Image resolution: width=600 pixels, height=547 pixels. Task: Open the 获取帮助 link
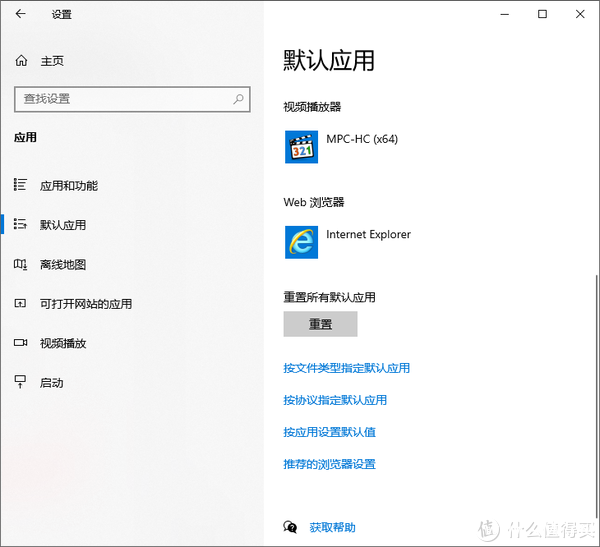[x=332, y=527]
